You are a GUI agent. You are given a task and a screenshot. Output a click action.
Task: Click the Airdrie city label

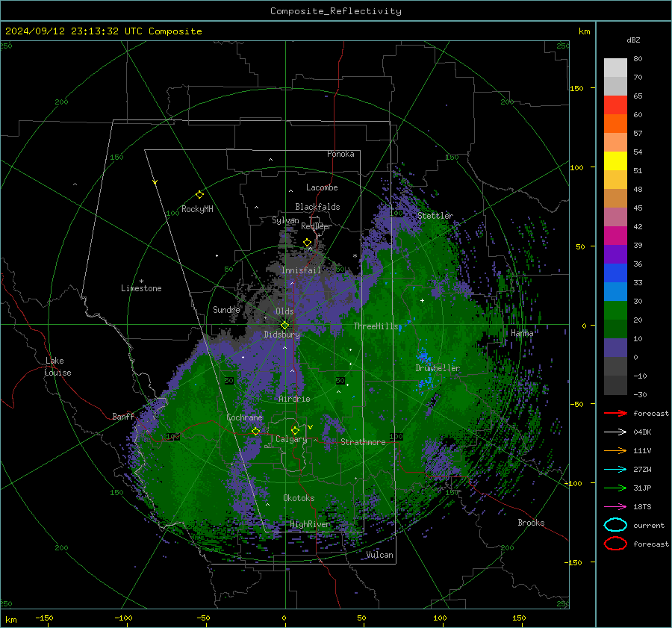coord(294,399)
